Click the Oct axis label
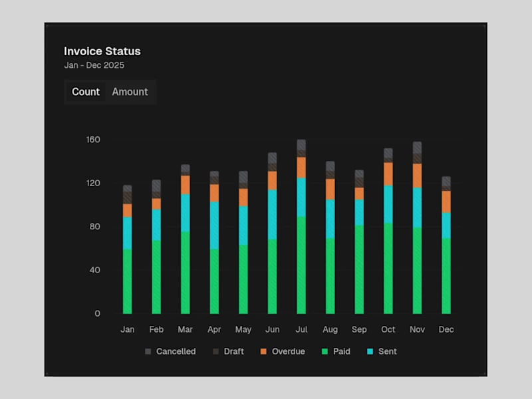Image resolution: width=532 pixels, height=399 pixels. (388, 329)
